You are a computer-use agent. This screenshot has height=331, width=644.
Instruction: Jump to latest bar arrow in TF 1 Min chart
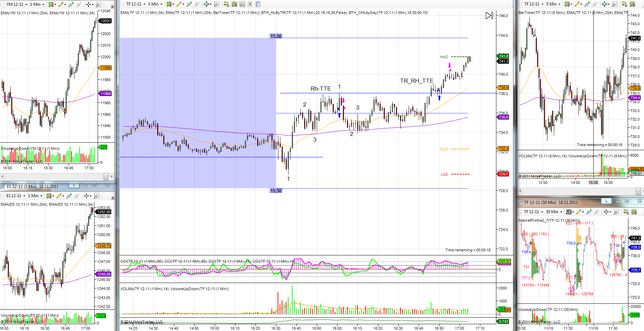tap(489, 16)
